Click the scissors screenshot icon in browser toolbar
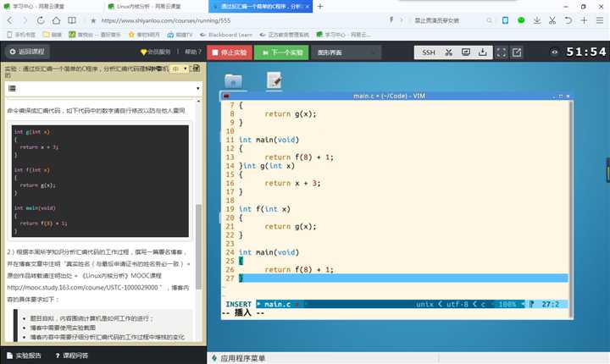The width and height of the screenshot is (610, 364). click(552, 20)
